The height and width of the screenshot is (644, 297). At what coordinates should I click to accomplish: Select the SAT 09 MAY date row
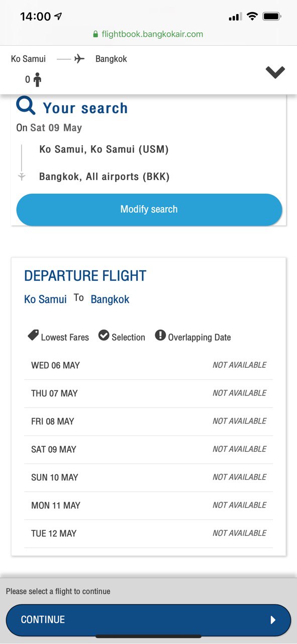(x=148, y=449)
